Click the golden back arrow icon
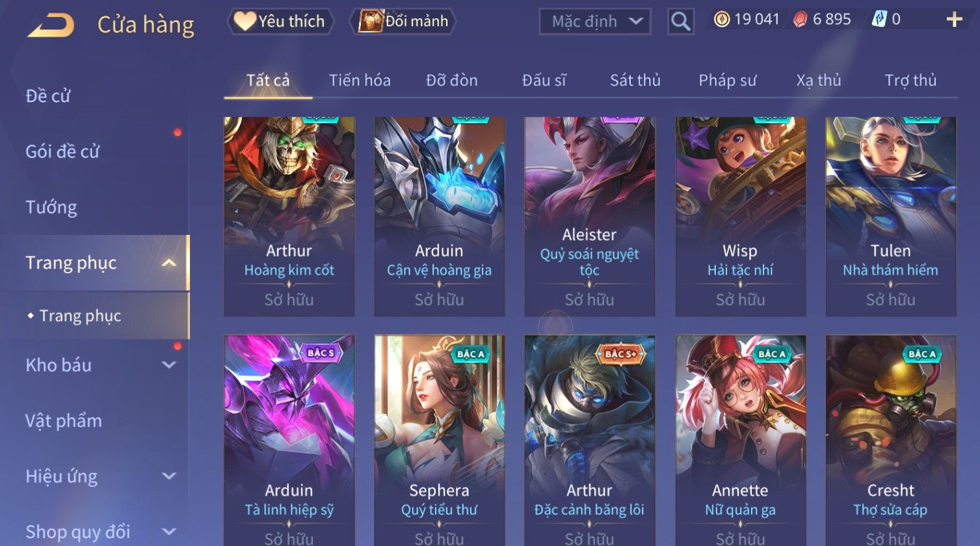 (x=51, y=25)
